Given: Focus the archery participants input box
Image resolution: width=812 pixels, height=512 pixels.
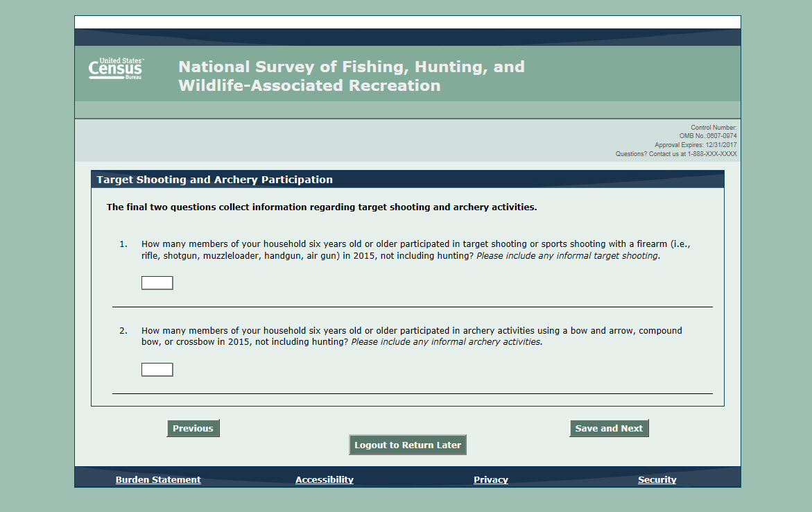Looking at the screenshot, I should pyautogui.click(x=157, y=370).
